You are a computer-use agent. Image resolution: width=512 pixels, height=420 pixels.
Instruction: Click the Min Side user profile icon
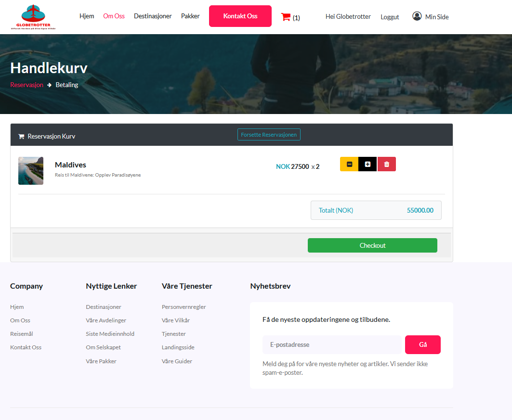(417, 16)
